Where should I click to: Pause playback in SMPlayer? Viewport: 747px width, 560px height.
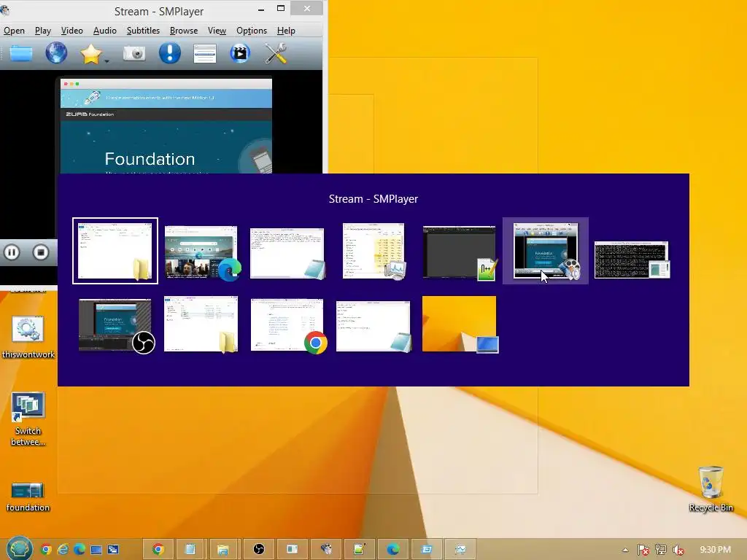tap(12, 252)
